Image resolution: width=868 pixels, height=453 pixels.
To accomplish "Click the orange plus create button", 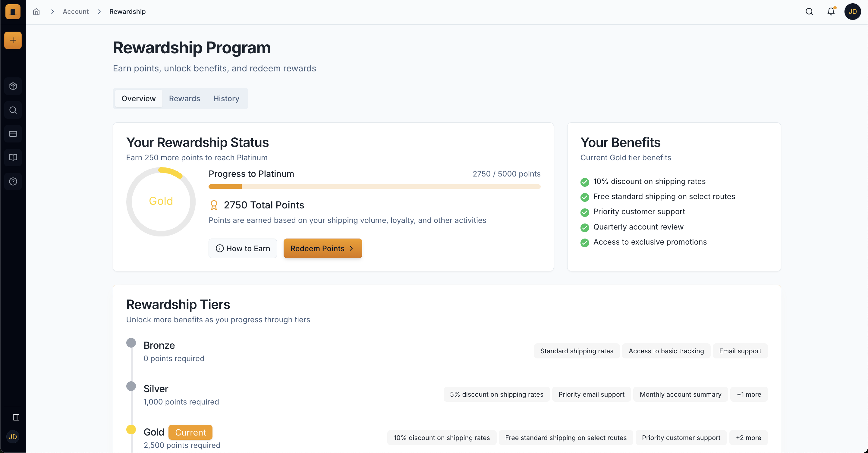I will [13, 40].
